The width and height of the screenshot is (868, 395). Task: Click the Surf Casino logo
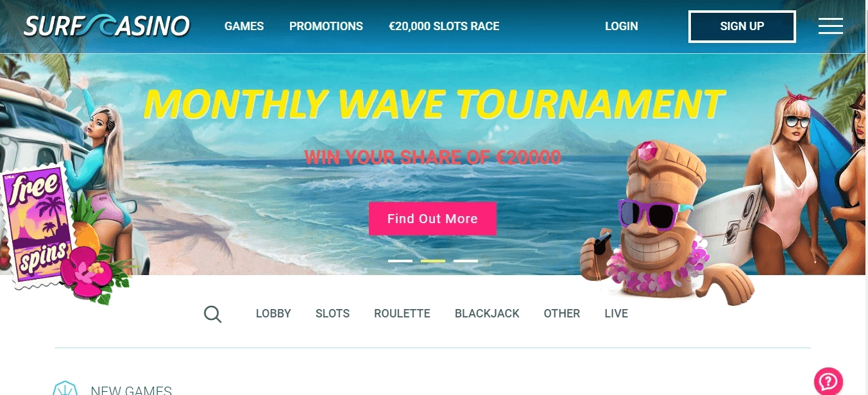click(106, 26)
